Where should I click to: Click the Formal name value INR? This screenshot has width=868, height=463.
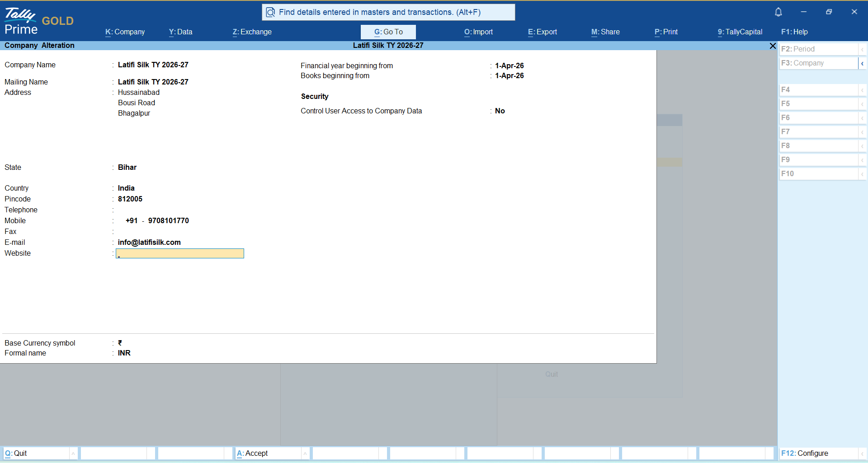124,353
